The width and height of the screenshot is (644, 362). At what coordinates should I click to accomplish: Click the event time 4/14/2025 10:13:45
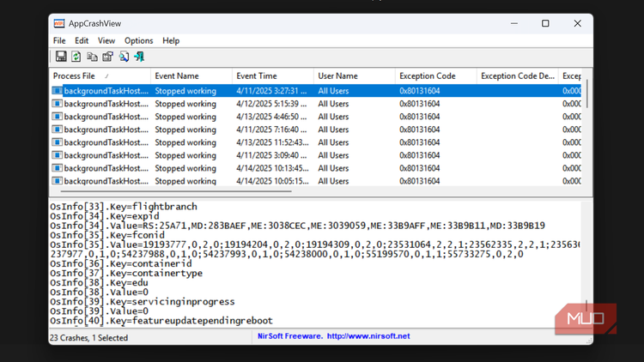point(272,168)
